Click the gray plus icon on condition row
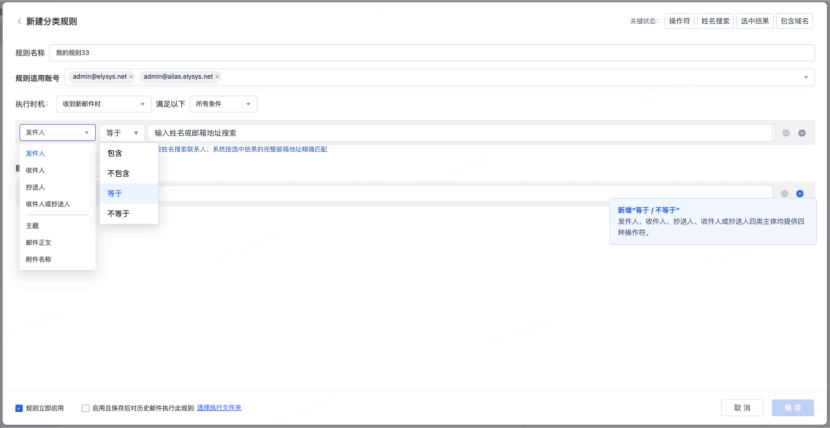 tap(802, 133)
